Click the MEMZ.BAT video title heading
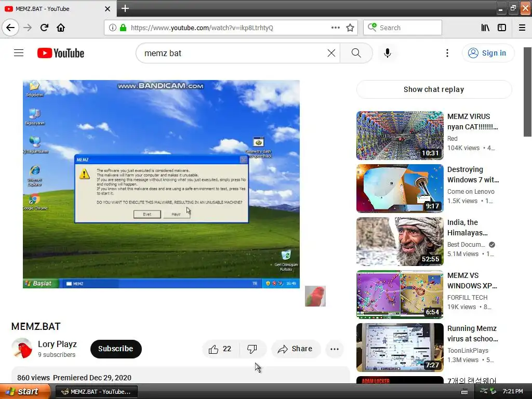 click(36, 326)
